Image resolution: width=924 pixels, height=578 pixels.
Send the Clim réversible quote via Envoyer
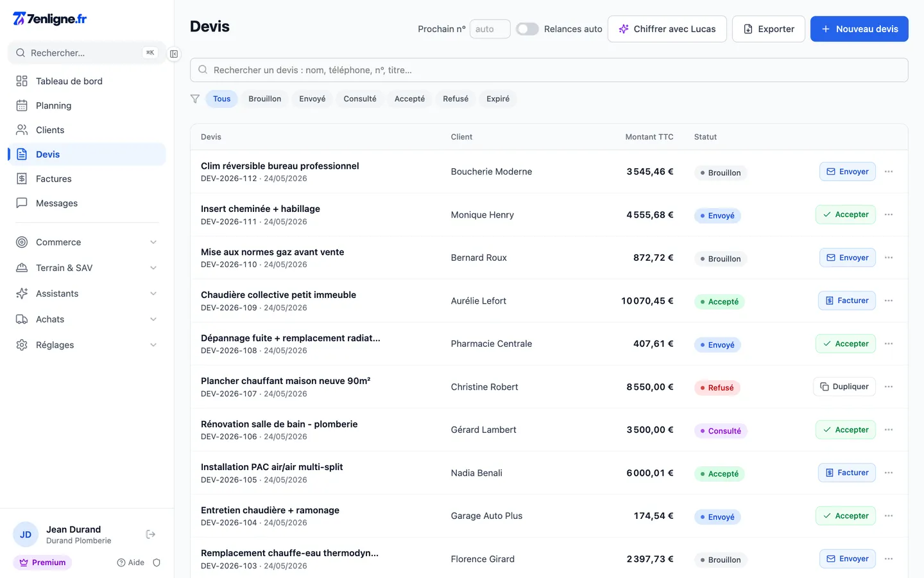click(848, 171)
